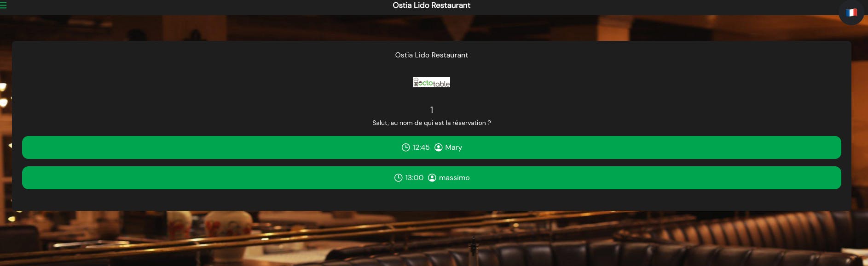Click the 12:45 time label
This screenshot has width=868, height=266.
(421, 147)
